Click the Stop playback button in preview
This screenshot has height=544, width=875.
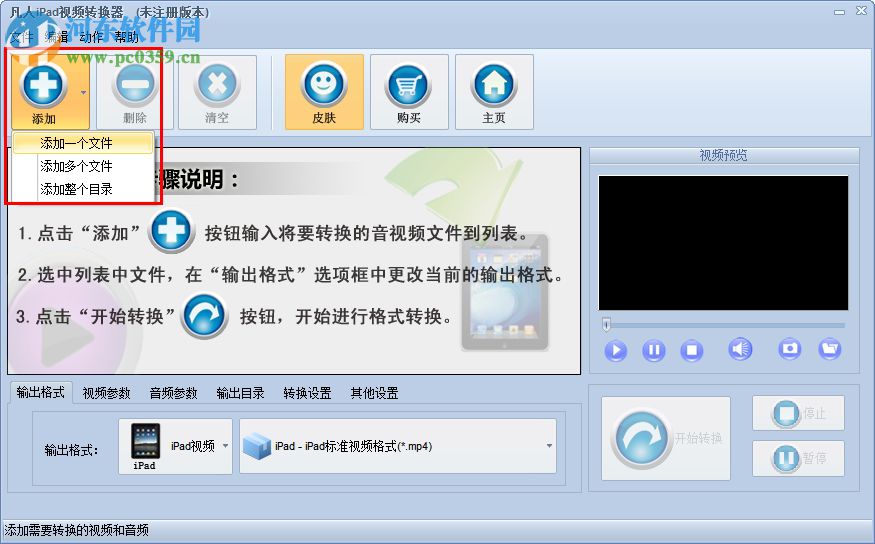[x=691, y=350]
